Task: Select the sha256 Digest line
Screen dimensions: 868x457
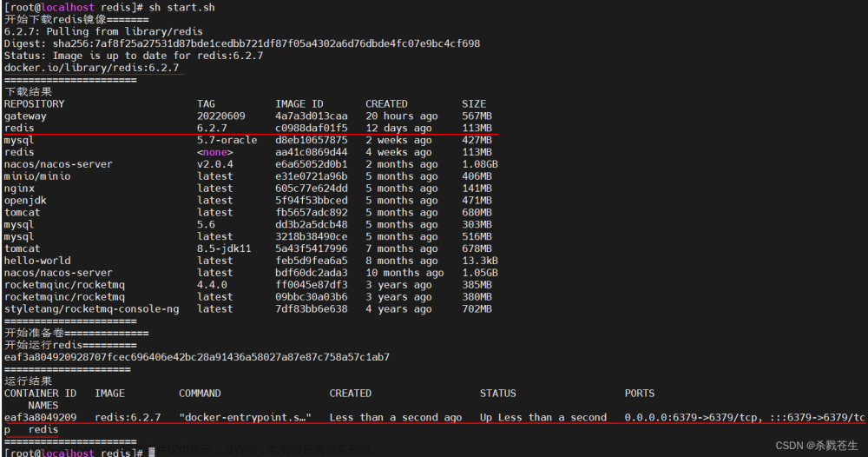Action: 242,43
